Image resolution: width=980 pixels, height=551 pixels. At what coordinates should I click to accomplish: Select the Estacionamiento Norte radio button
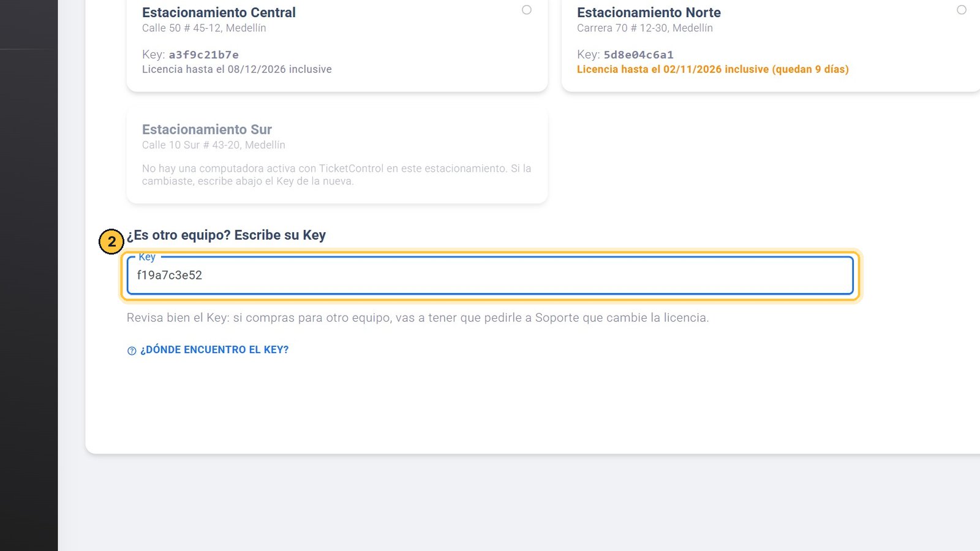tap(962, 10)
